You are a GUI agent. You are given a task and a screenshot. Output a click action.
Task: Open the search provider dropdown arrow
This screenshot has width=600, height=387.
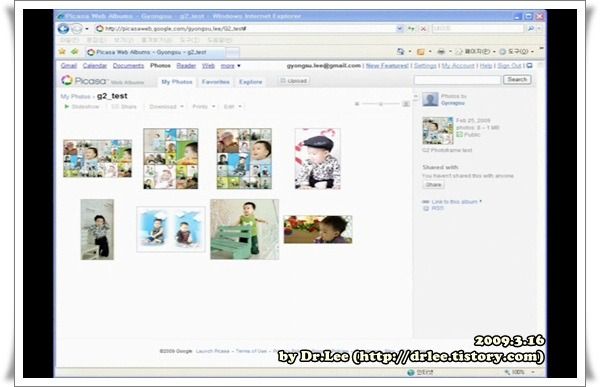tap(539, 29)
